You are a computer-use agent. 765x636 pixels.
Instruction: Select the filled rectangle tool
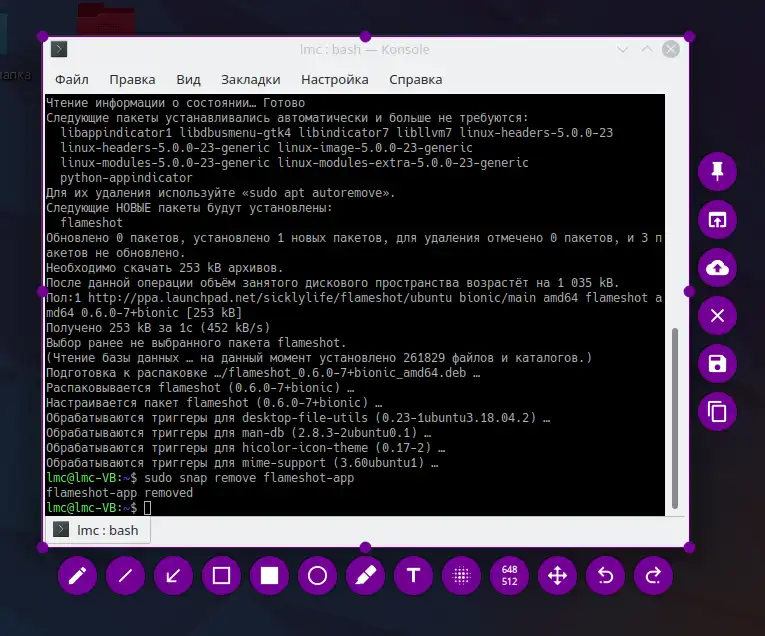[269, 576]
